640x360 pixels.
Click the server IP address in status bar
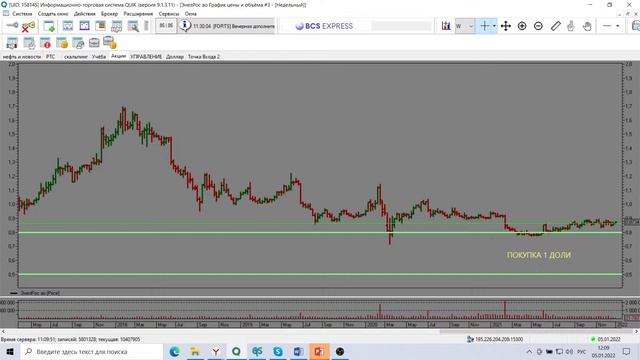pyautogui.click(x=498, y=339)
